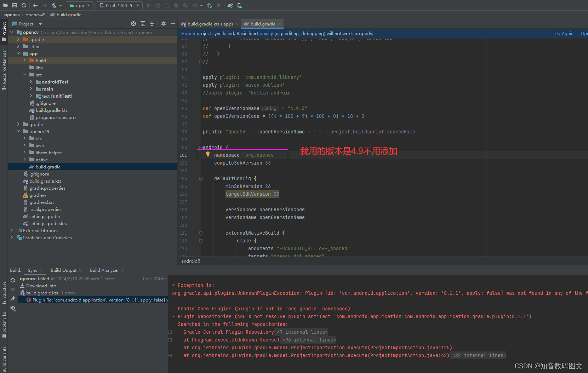Click the Profiler icon in toolbar
This screenshot has height=373, width=588.
point(195,5)
